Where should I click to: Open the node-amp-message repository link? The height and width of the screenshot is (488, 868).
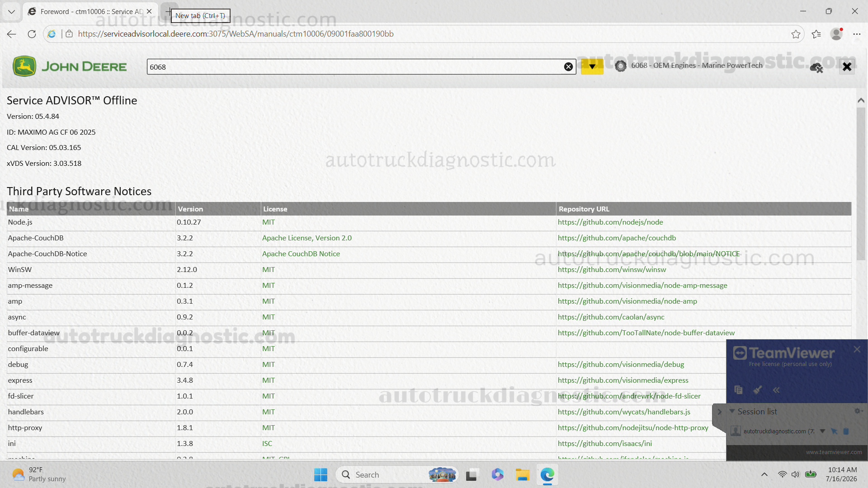[x=642, y=286]
